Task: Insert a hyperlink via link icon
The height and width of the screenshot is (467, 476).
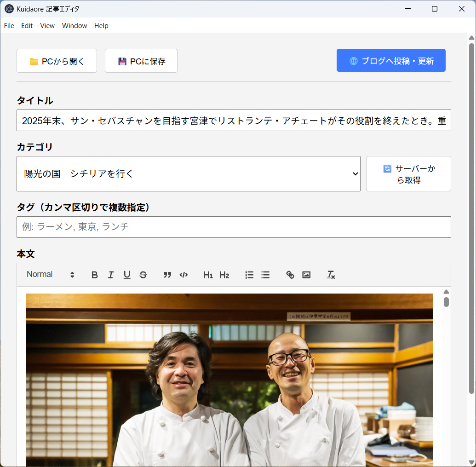Action: coord(290,275)
